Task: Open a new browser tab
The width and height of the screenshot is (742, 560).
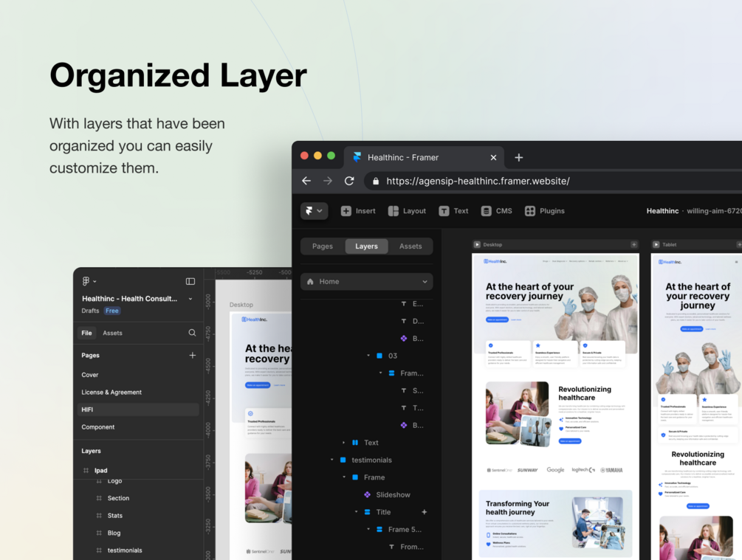Action: [518, 157]
